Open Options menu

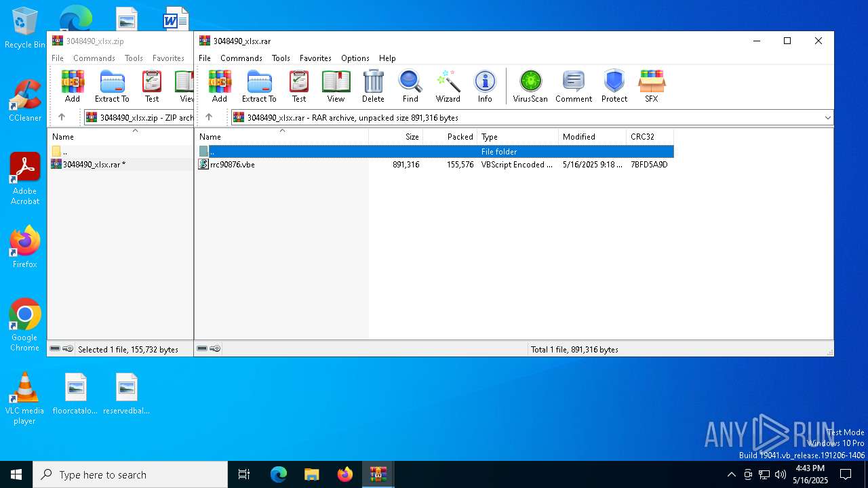(x=355, y=58)
